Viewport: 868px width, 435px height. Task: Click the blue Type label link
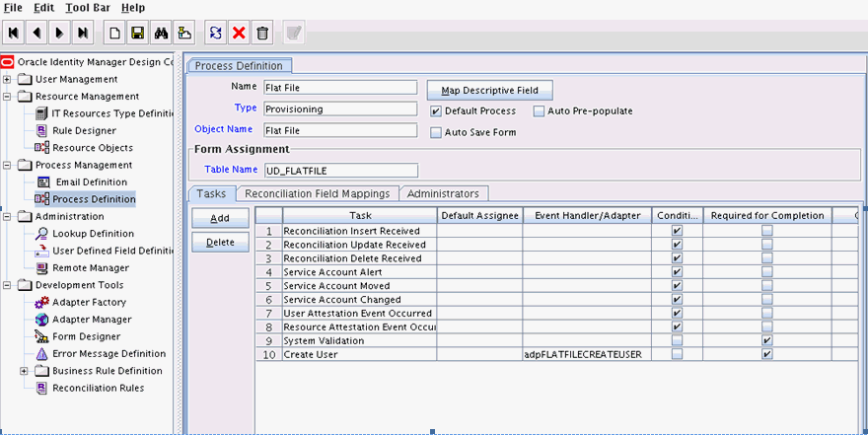pos(246,108)
